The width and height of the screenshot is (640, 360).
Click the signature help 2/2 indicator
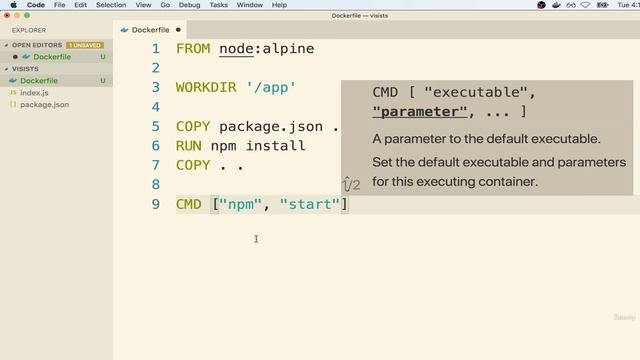tap(351, 184)
